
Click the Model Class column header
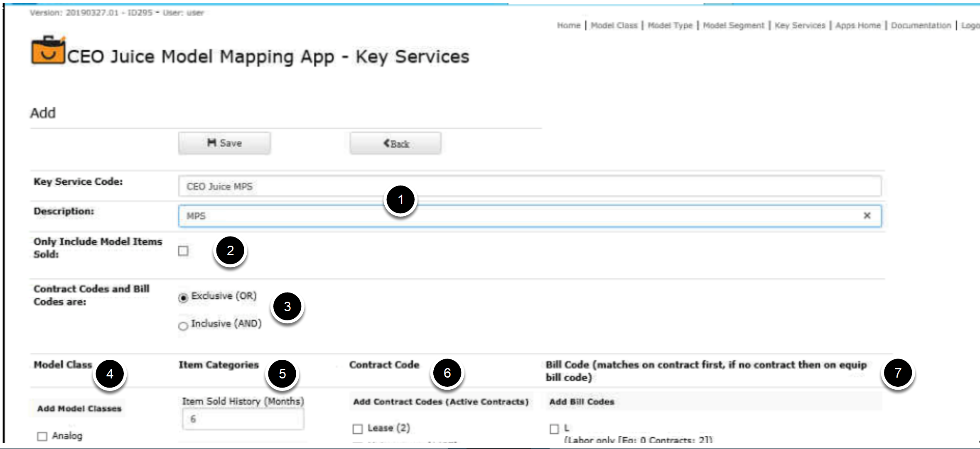click(63, 365)
